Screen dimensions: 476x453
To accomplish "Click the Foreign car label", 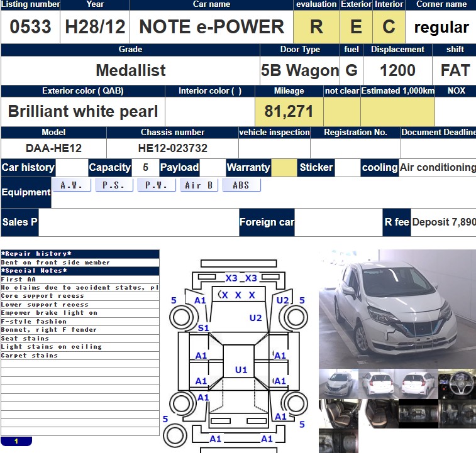I will point(267,222).
